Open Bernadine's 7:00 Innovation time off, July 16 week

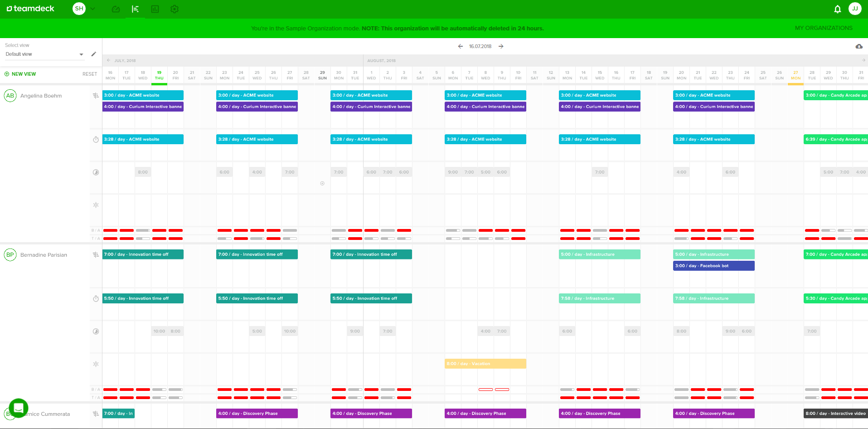click(x=143, y=254)
